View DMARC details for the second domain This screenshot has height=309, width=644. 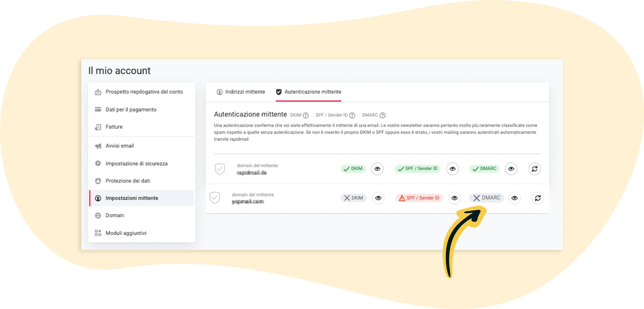(x=514, y=198)
